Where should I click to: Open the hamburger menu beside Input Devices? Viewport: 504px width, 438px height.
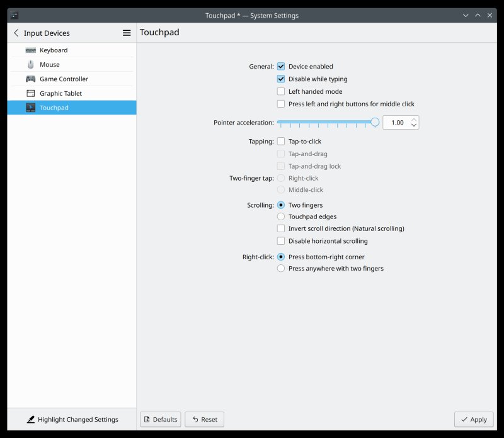click(126, 33)
